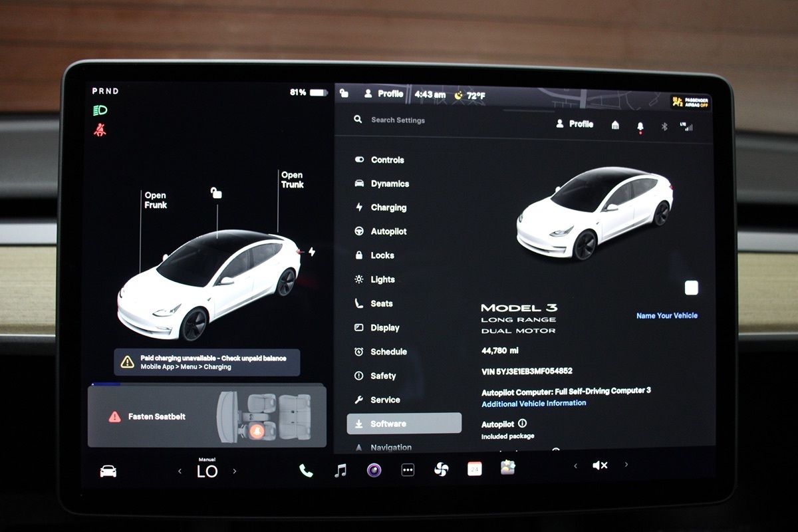Open the phone app in bottom bar
The image size is (798, 532).
(x=306, y=470)
